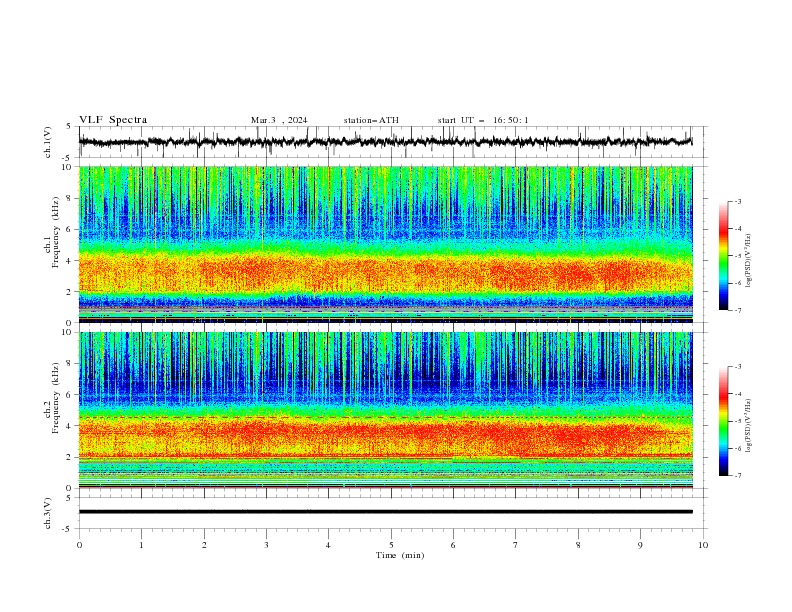Click the ch.3 flat voltage trace
Screen dimensions: 792x612
[385, 512]
